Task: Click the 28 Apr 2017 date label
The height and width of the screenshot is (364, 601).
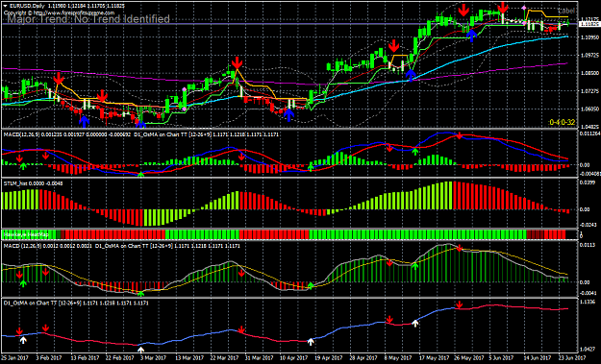Action: [363, 358]
